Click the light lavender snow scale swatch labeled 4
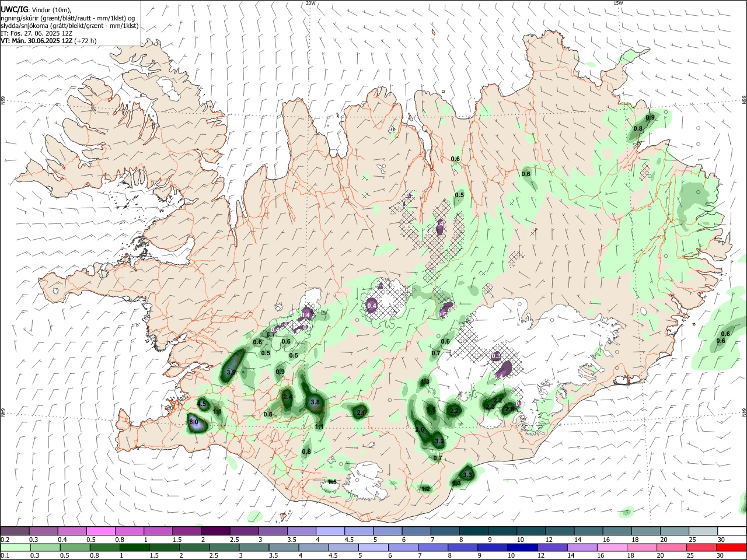Viewport: 747px width, 560px height. 329,531
